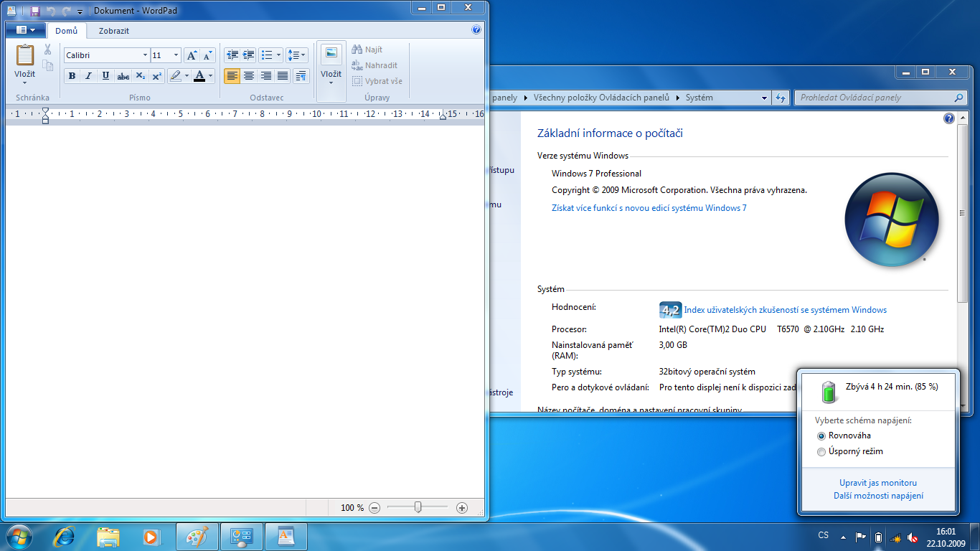
Task: Click the Redo arrow in WordPad quick access
Action: [66, 11]
